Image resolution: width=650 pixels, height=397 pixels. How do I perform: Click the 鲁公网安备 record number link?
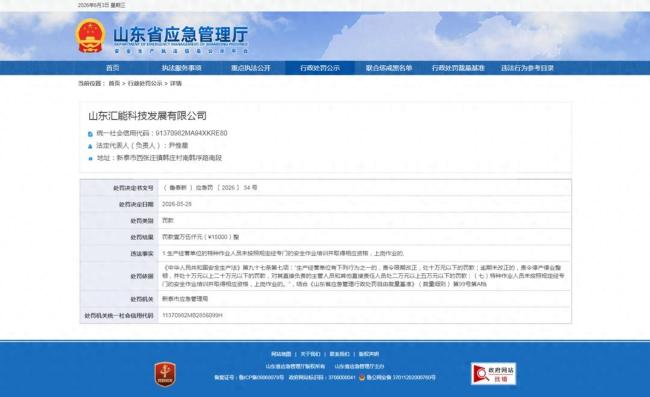400,378
